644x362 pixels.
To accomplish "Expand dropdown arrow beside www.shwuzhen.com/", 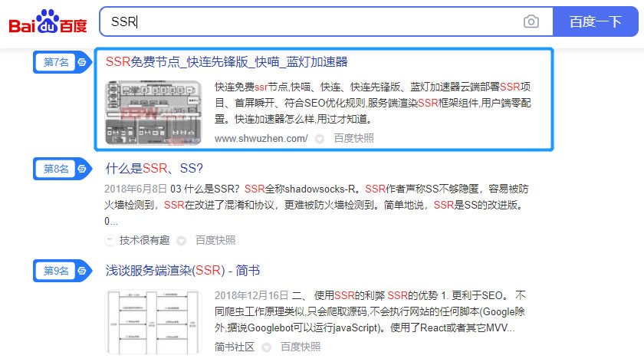I will (x=319, y=139).
